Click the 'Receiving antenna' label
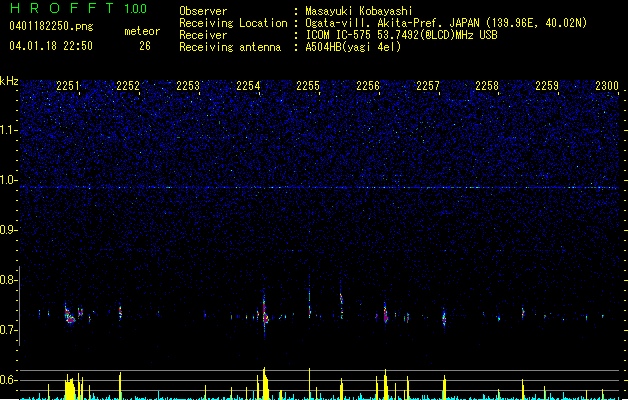 230,47
